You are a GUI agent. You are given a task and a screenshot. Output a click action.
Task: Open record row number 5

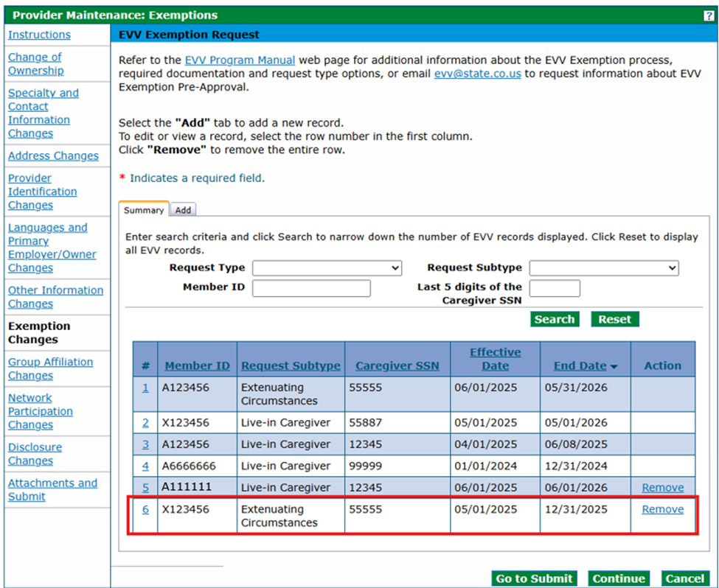(145, 487)
